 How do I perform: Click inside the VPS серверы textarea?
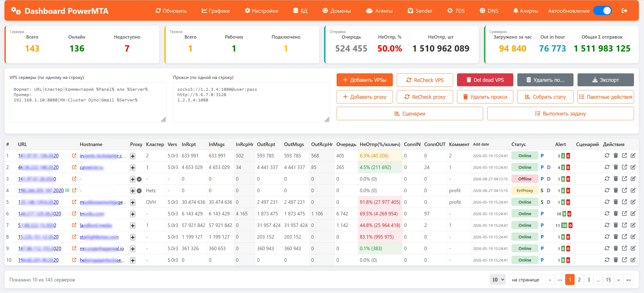coord(88,102)
